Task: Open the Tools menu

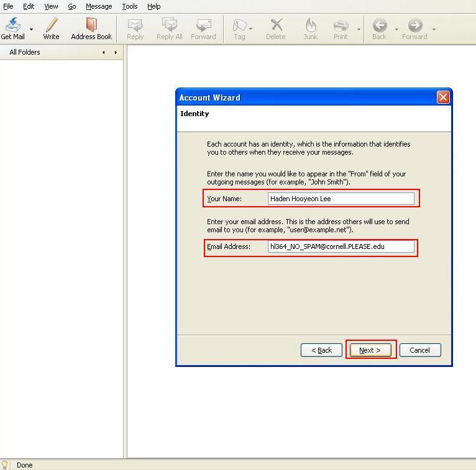Action: (130, 6)
